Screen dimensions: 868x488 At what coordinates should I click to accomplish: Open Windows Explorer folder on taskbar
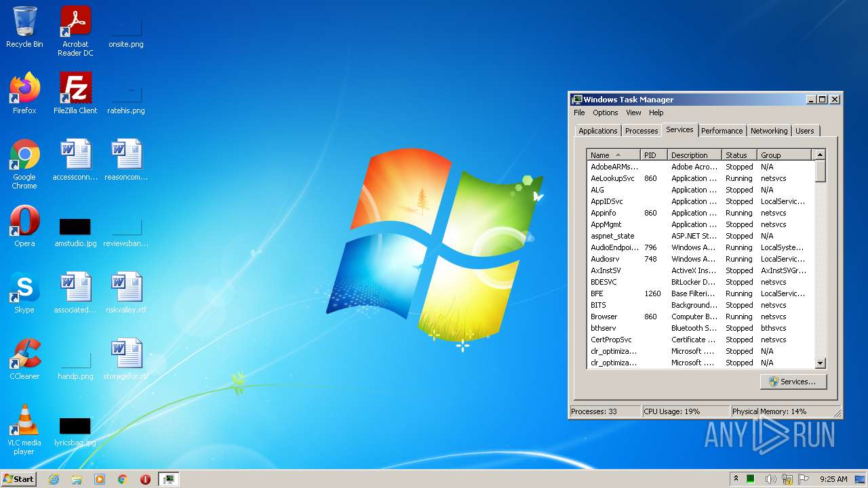pos(77,479)
